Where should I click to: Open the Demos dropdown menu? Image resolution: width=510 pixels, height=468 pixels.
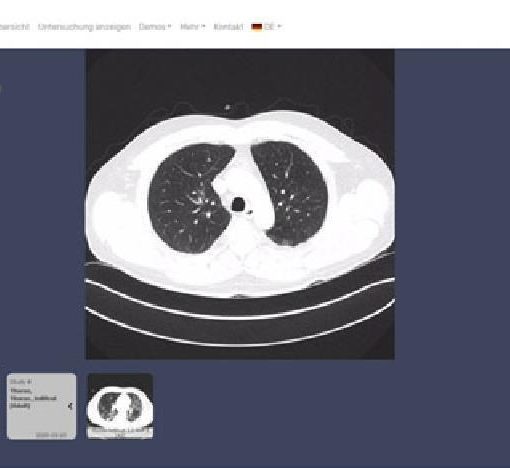pos(155,27)
